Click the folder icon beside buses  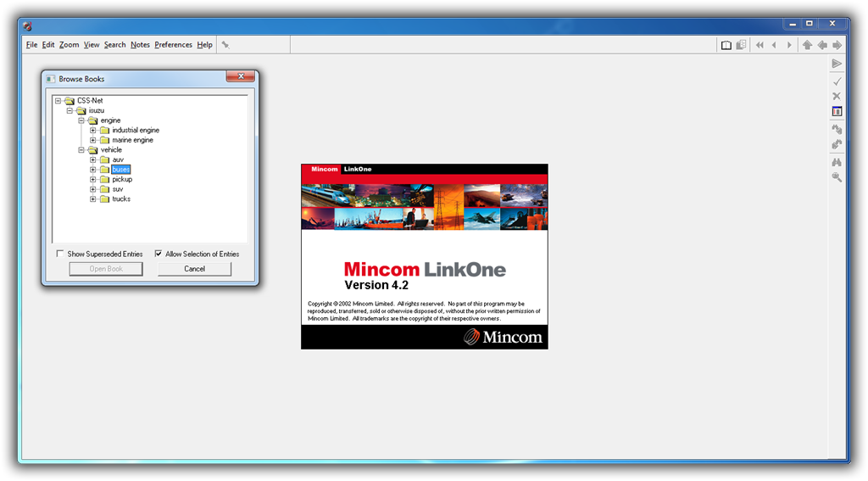(x=104, y=170)
